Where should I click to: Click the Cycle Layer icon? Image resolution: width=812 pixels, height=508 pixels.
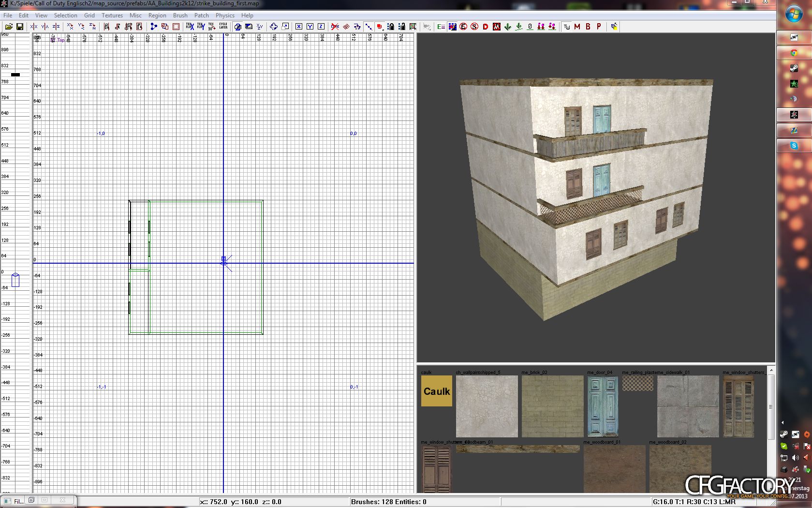click(223, 27)
